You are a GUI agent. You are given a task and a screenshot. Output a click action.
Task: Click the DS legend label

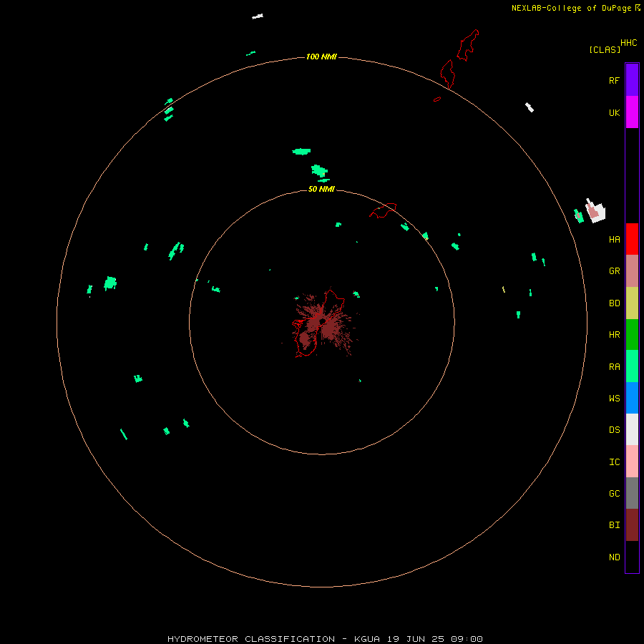click(614, 430)
